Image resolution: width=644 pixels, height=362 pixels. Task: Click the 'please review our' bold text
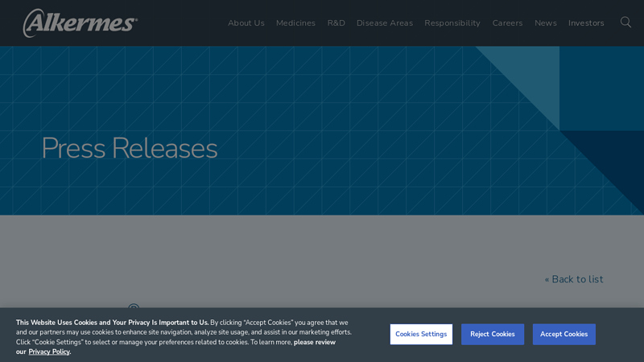(175, 347)
